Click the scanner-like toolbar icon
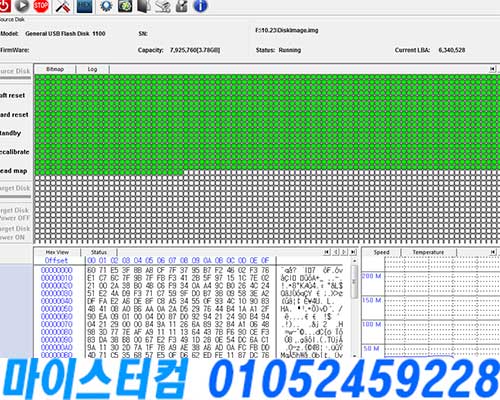500x400 pixels. tap(163, 6)
